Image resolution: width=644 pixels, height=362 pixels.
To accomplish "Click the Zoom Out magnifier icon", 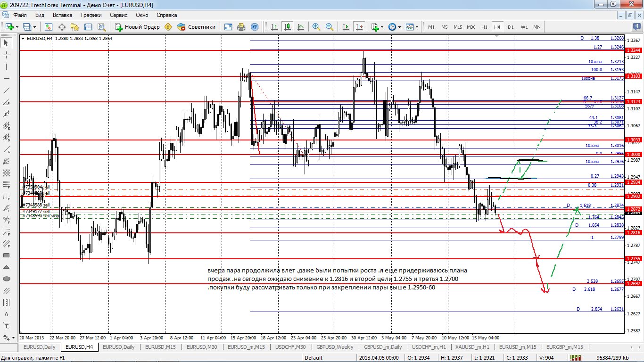I will 329,27.
